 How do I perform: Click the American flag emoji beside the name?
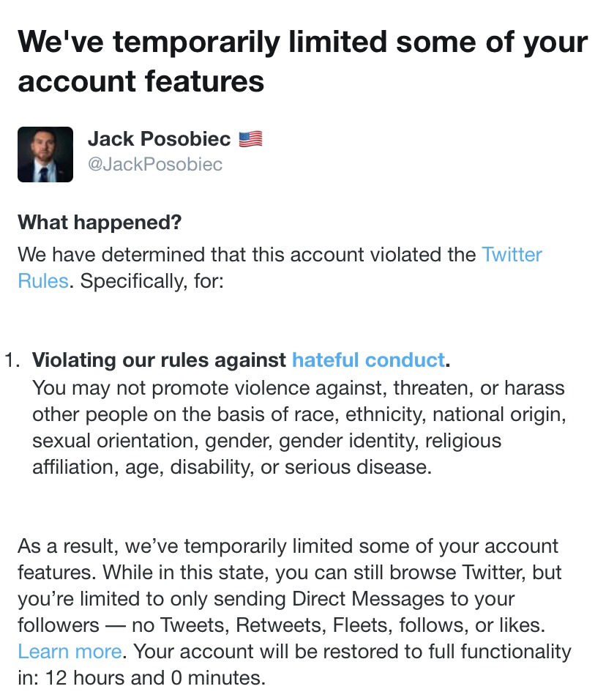[250, 139]
